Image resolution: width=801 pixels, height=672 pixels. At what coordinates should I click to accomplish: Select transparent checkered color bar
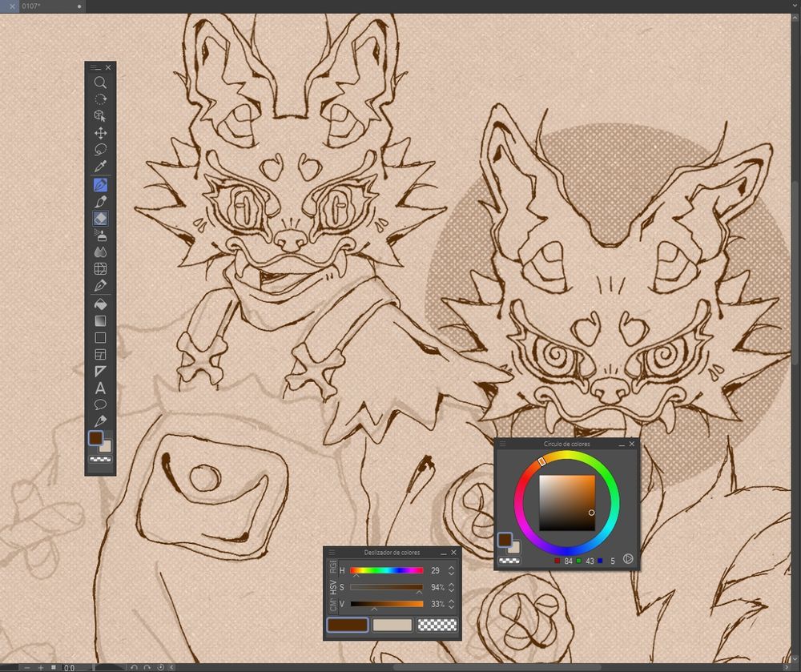pos(437,625)
